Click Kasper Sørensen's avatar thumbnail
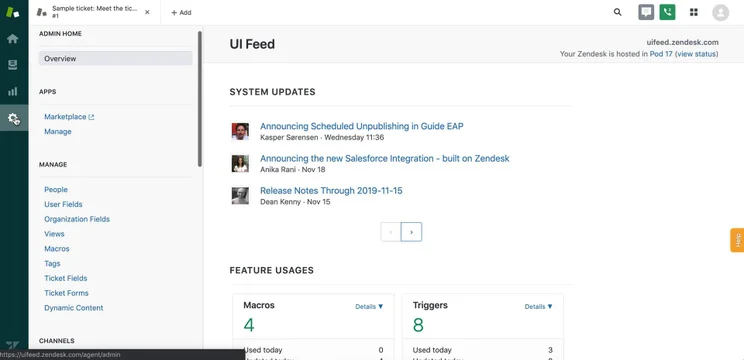Image resolution: width=744 pixels, height=360 pixels. (240, 131)
